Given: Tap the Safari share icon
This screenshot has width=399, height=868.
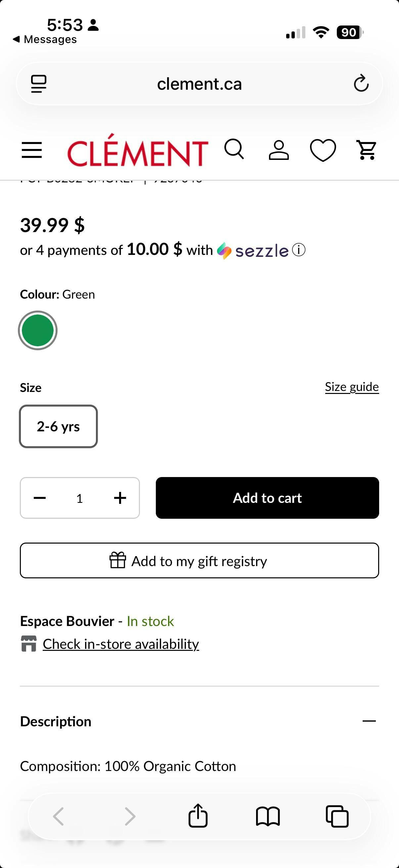Looking at the screenshot, I should tap(198, 815).
